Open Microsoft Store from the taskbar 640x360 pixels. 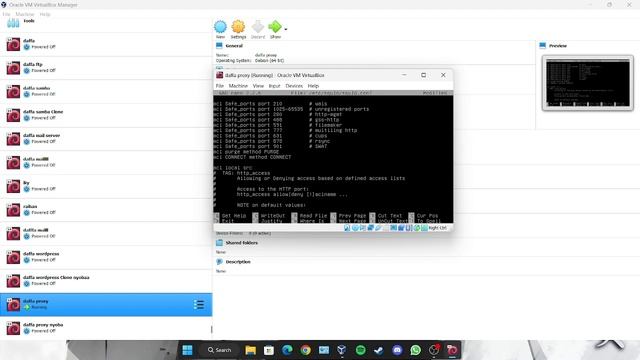pos(269,350)
